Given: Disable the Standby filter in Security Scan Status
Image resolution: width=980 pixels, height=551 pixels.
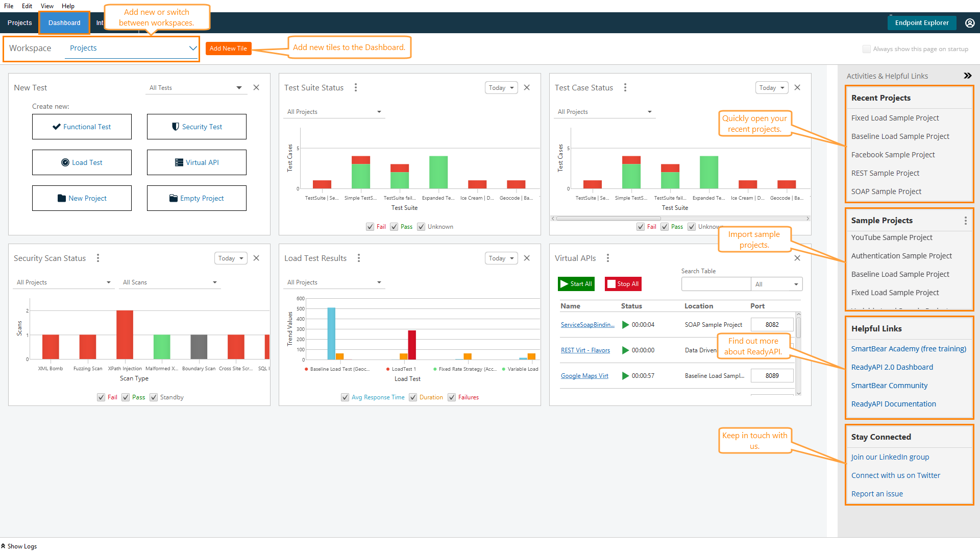Looking at the screenshot, I should tap(154, 397).
